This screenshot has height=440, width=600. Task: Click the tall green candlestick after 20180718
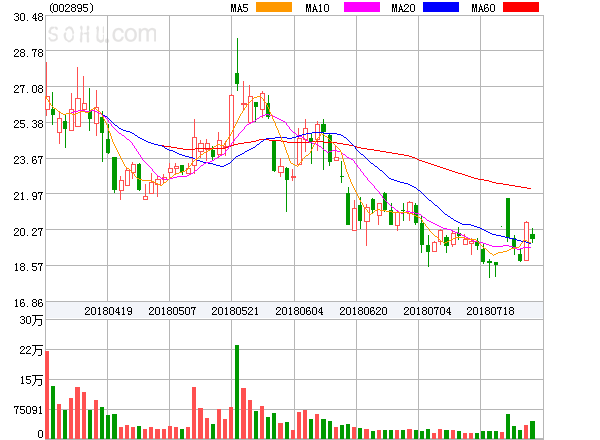[x=508, y=219]
